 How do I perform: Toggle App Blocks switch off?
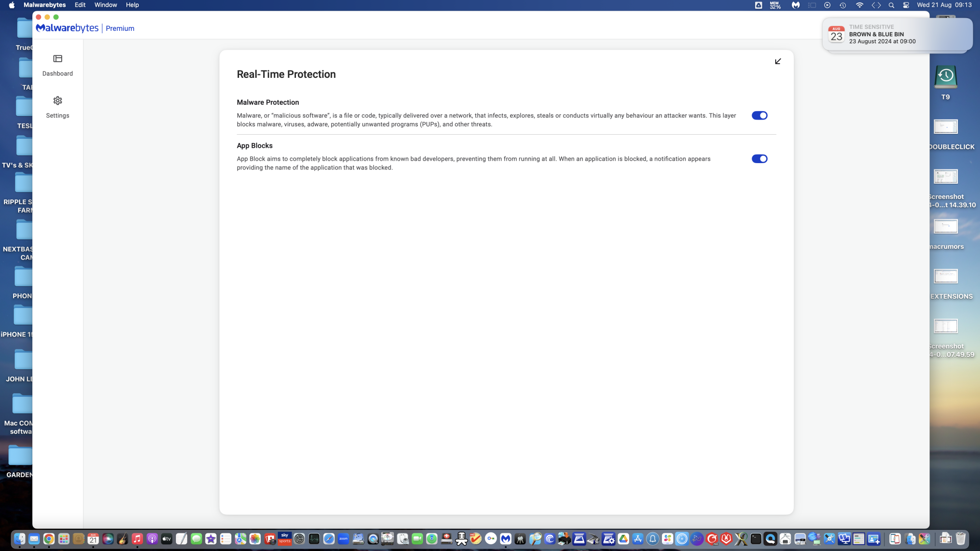pyautogui.click(x=759, y=159)
